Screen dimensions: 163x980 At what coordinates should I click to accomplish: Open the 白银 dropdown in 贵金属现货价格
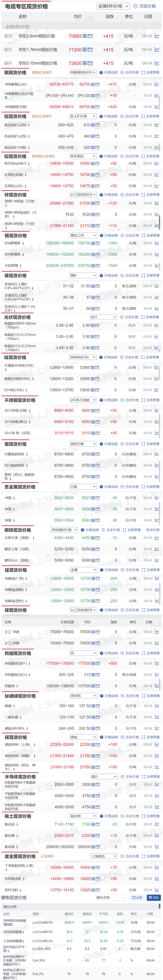(83, 487)
